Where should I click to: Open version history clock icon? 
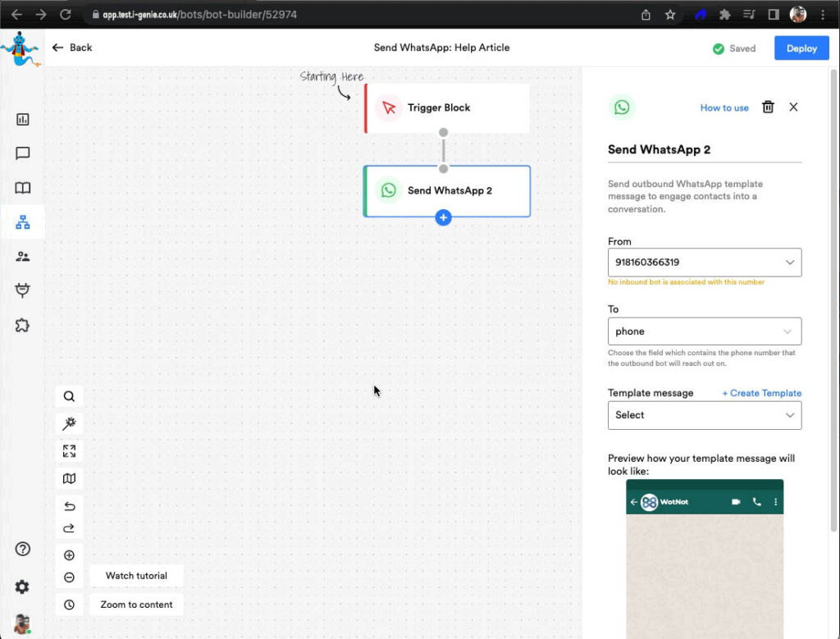[69, 605]
